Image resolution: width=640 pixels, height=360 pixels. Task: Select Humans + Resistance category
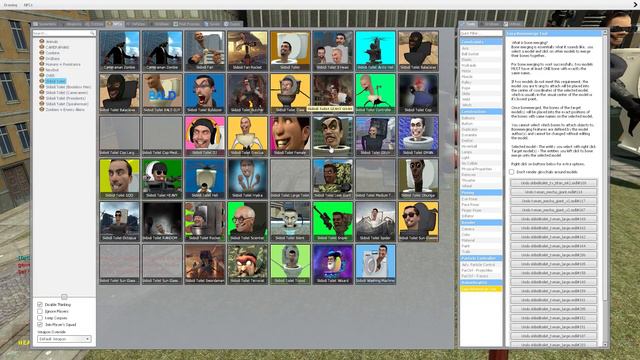click(63, 64)
